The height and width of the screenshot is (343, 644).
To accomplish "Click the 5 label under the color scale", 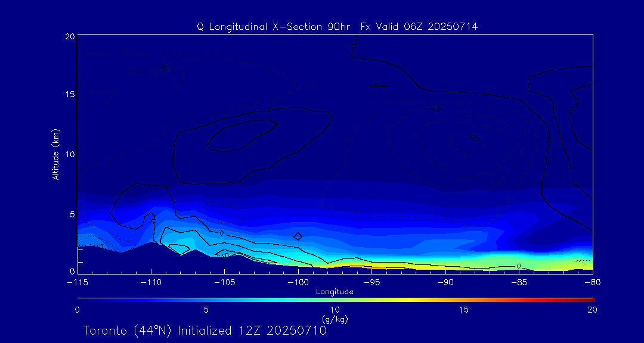I will click(206, 310).
